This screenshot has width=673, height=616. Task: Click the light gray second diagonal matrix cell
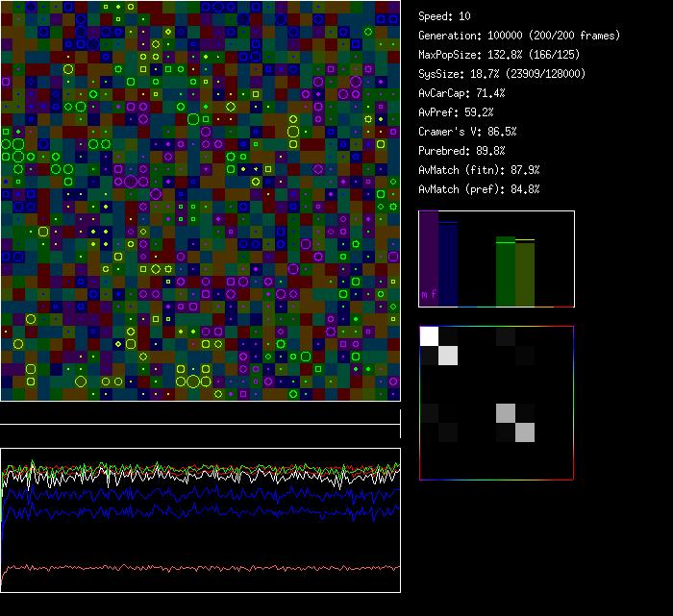click(x=448, y=356)
